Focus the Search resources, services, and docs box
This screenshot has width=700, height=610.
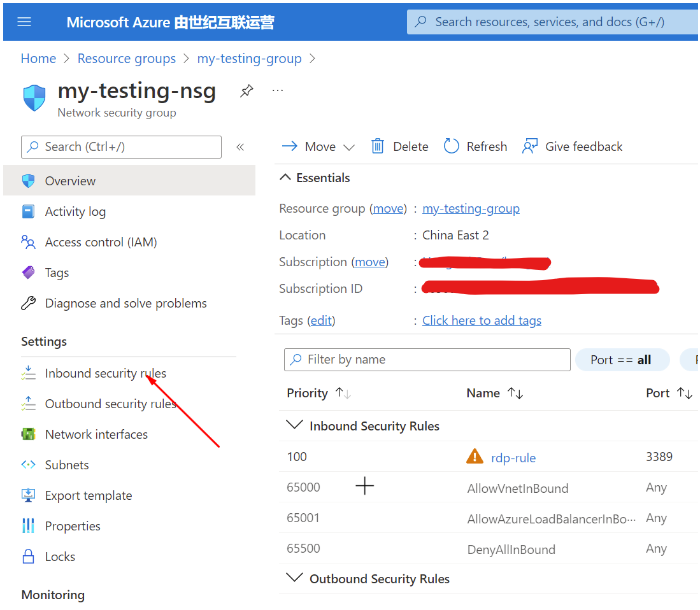tap(552, 22)
